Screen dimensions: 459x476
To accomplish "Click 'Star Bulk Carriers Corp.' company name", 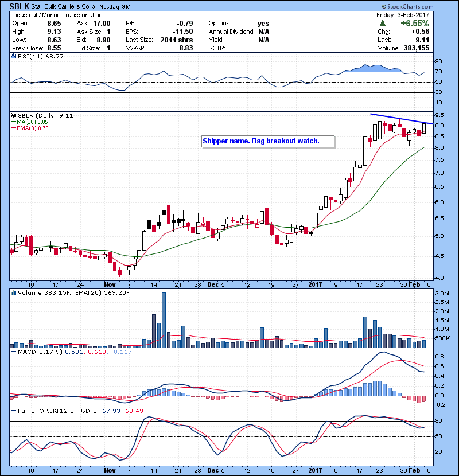I will [x=64, y=6].
